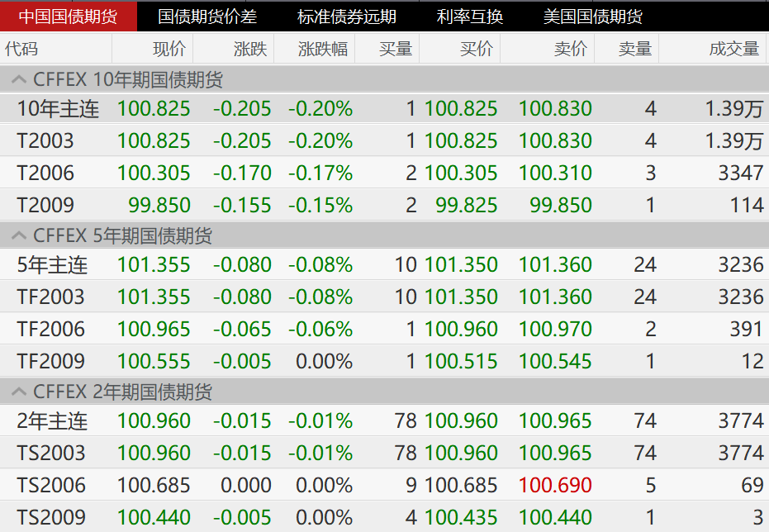
Task: Click TS2006's current price 100.685
Action: (x=154, y=485)
